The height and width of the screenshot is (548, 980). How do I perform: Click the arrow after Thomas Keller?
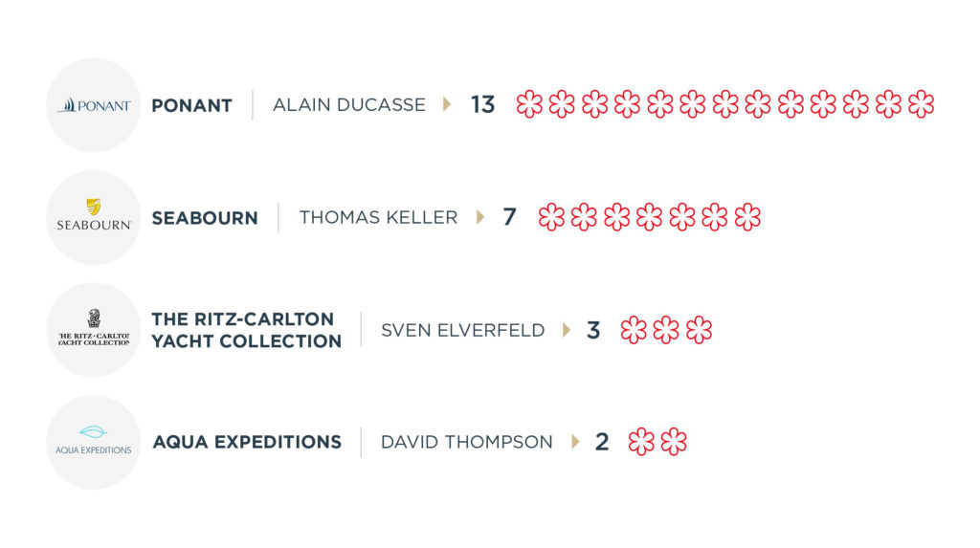click(480, 217)
